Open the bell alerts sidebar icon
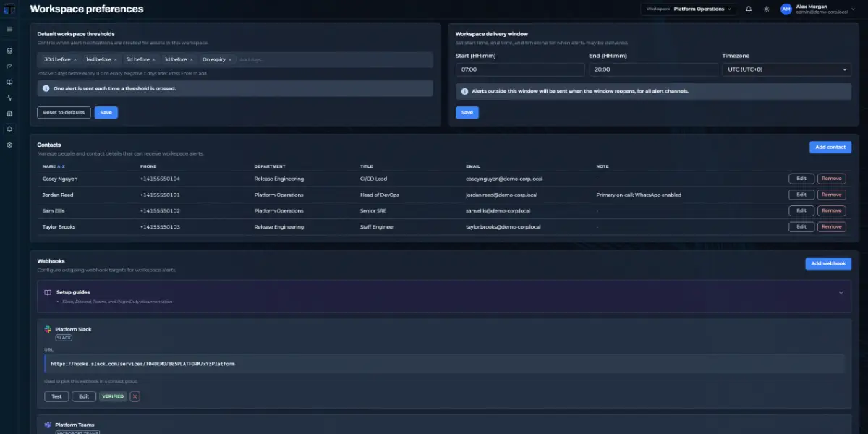The width and height of the screenshot is (868, 434). [x=9, y=129]
